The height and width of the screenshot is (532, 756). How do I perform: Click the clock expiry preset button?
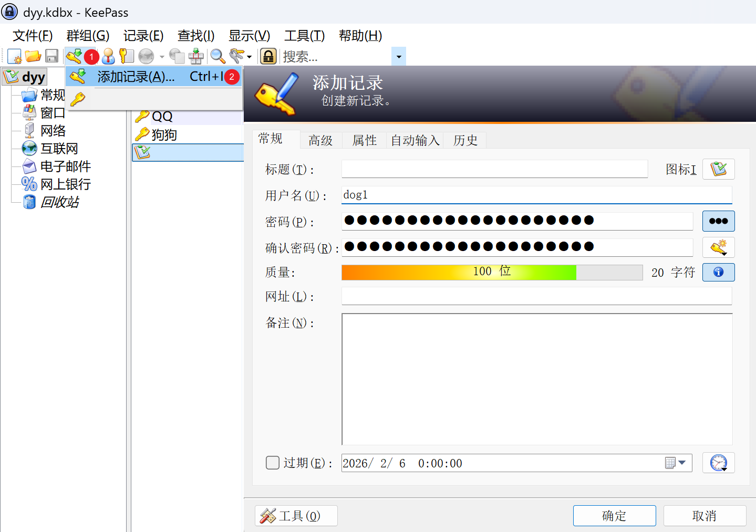click(718, 463)
